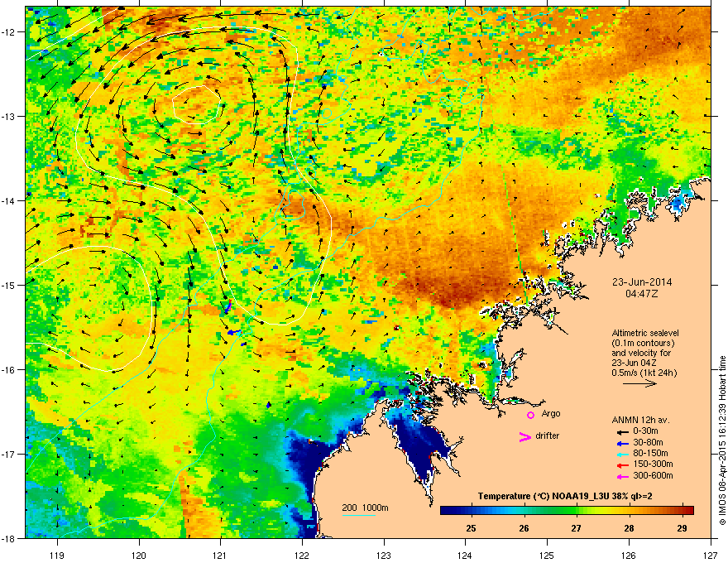The image size is (728, 563).
Task: Click the magenta drifter legend marker
Action: point(524,436)
